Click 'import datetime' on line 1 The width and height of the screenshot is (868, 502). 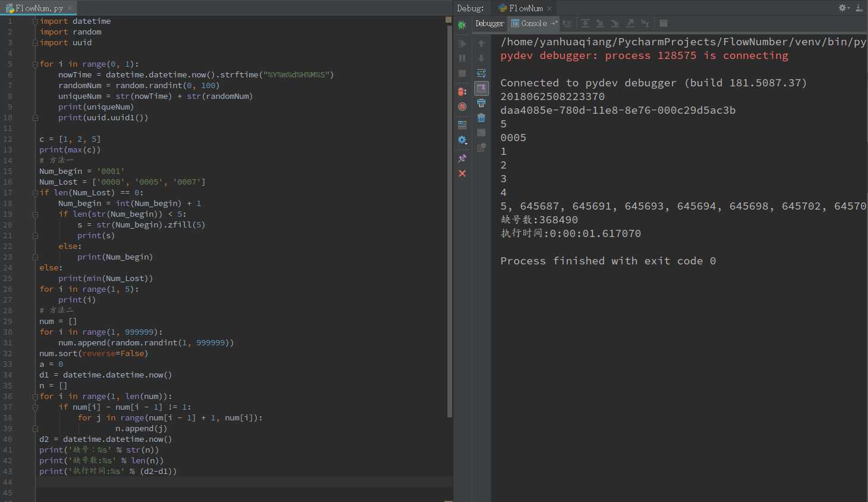pos(75,21)
